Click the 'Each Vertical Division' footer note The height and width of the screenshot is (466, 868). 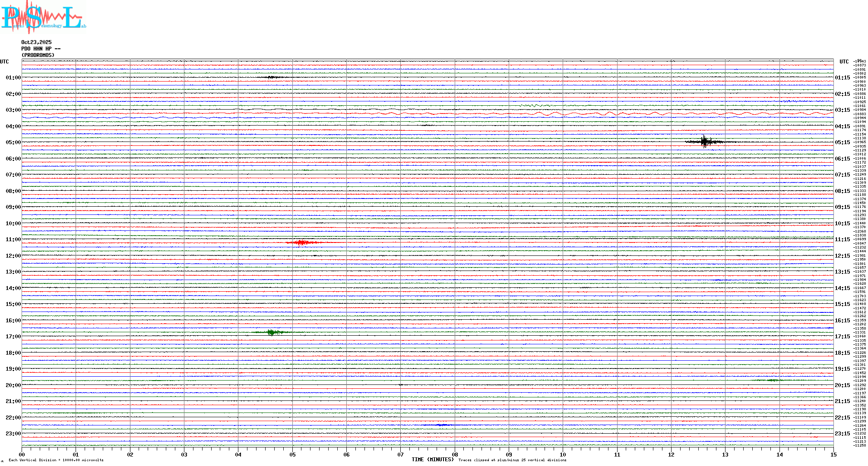tap(56, 460)
